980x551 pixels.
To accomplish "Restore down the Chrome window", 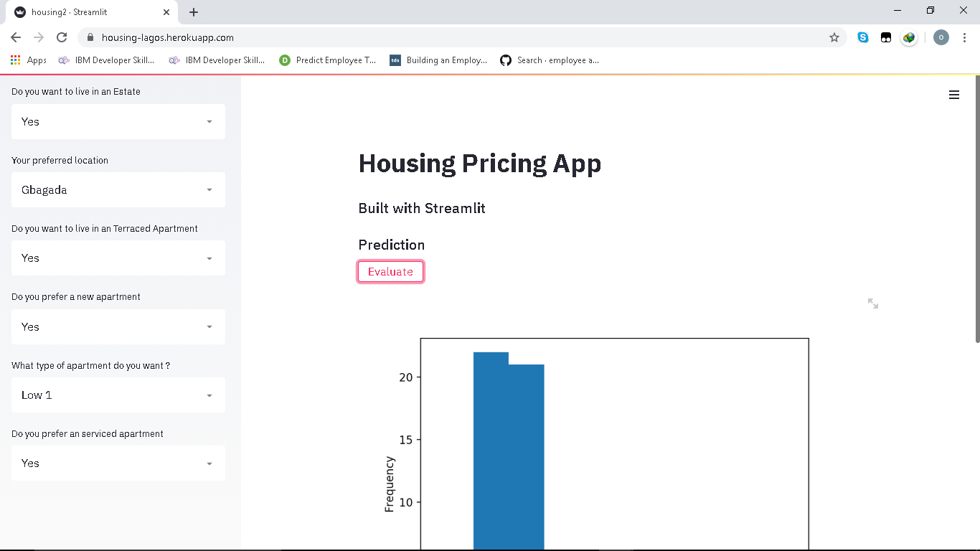I will tap(930, 10).
